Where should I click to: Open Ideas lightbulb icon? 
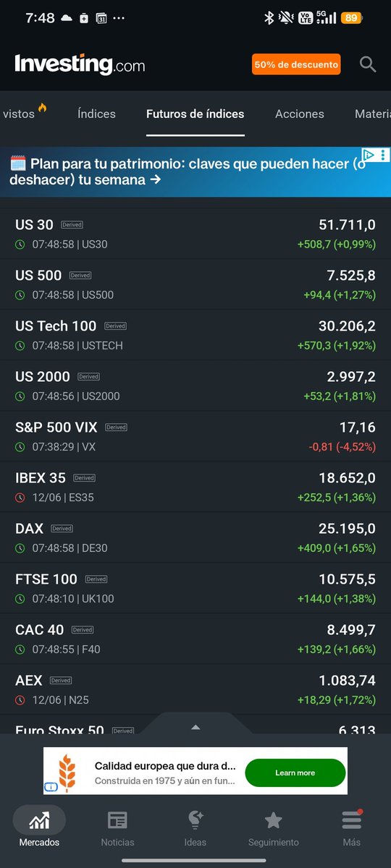(x=195, y=820)
